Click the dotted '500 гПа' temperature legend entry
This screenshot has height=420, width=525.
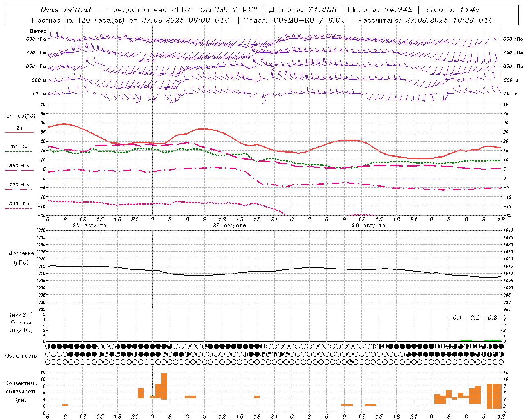(19, 204)
